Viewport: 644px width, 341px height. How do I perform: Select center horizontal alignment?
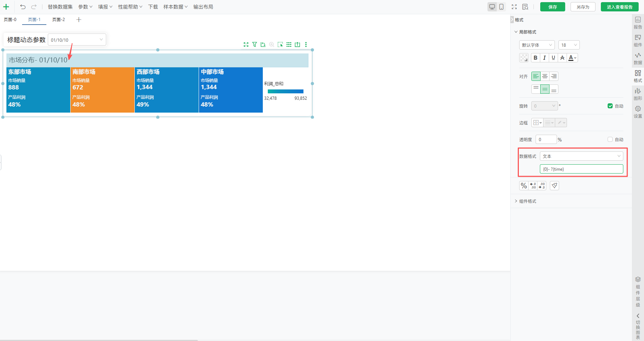(x=545, y=76)
